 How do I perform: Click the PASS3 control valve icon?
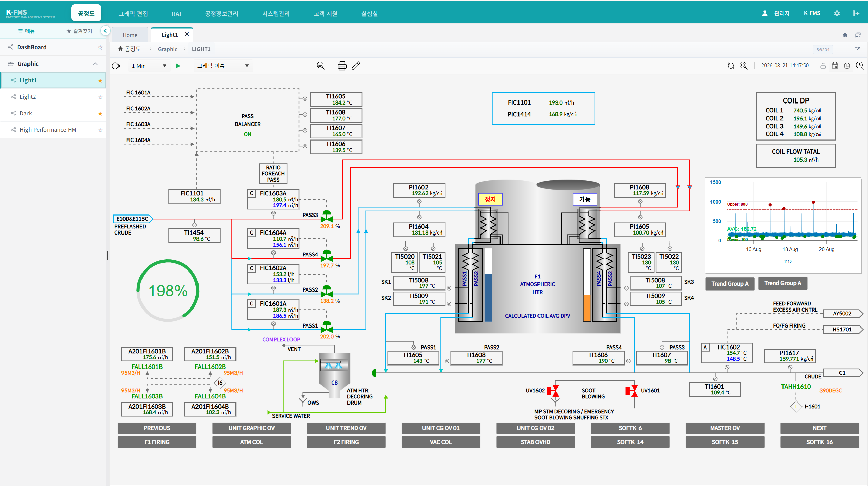coord(326,217)
